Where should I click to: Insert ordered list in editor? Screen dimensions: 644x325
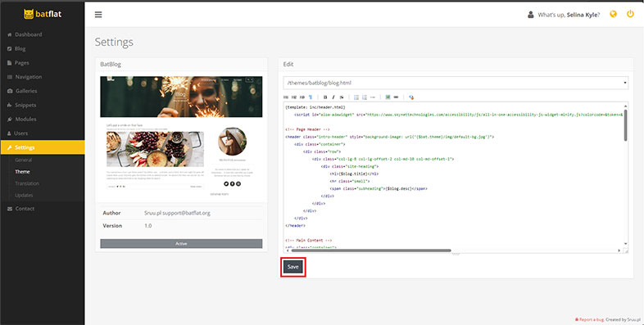365,97
